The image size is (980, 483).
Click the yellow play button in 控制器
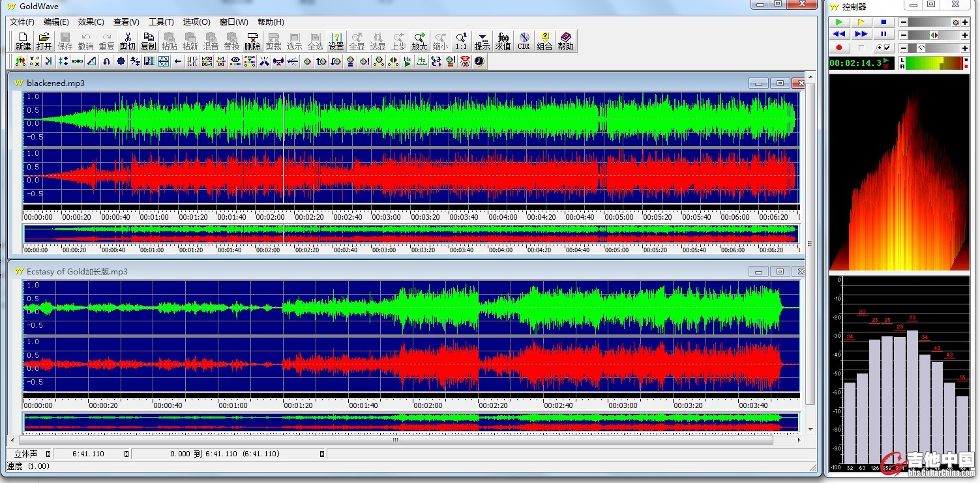[861, 22]
